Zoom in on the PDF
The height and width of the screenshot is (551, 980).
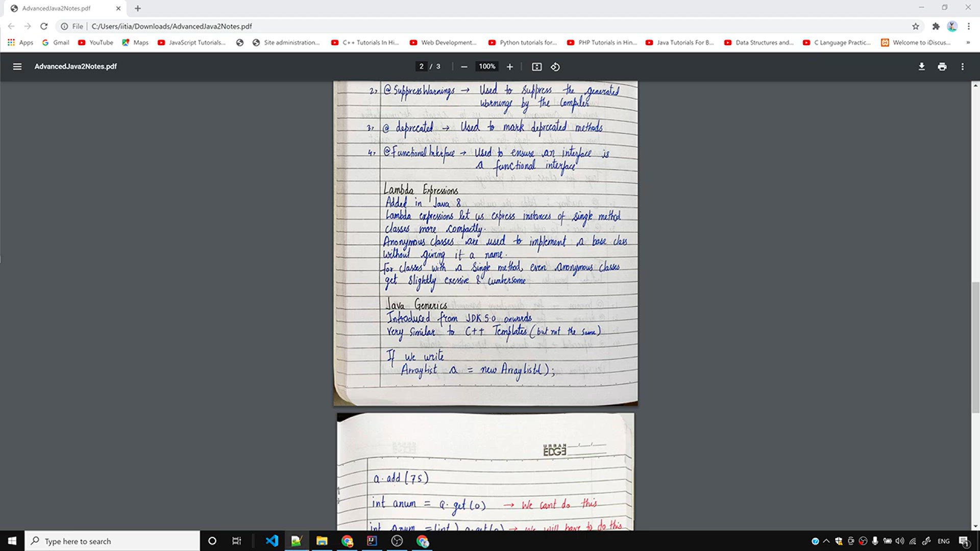(x=509, y=67)
